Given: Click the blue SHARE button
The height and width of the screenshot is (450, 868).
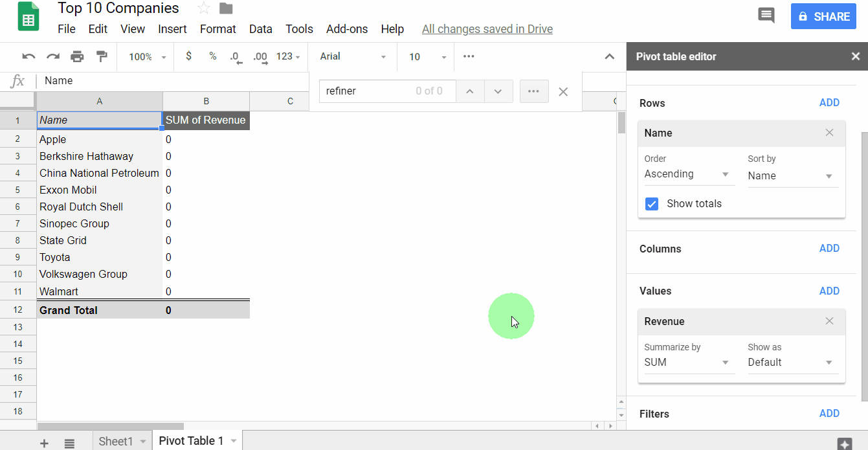Looking at the screenshot, I should point(824,17).
